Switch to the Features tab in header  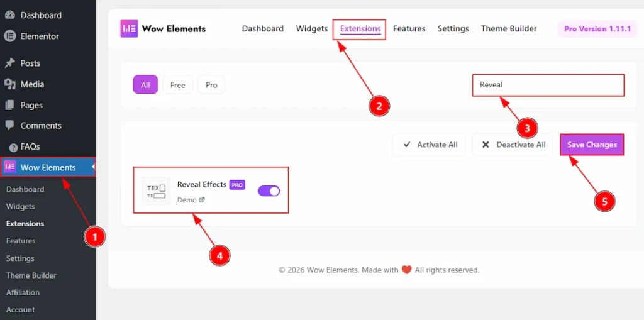point(409,29)
